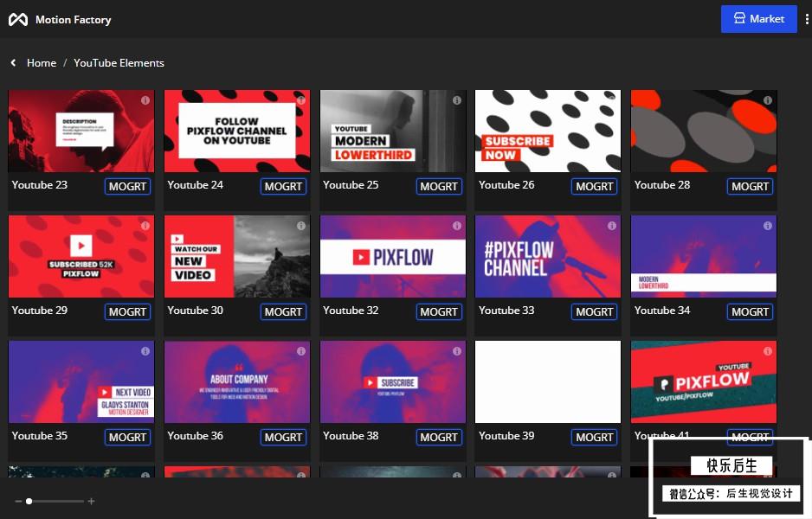Click the MOGRT tag beside Youtube 34
The width and height of the screenshot is (812, 519).
click(x=750, y=311)
